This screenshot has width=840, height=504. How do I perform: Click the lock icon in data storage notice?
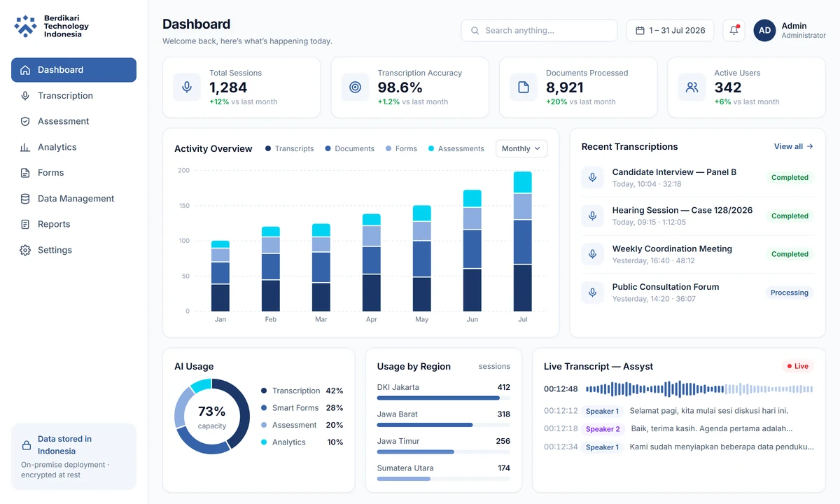(x=27, y=445)
